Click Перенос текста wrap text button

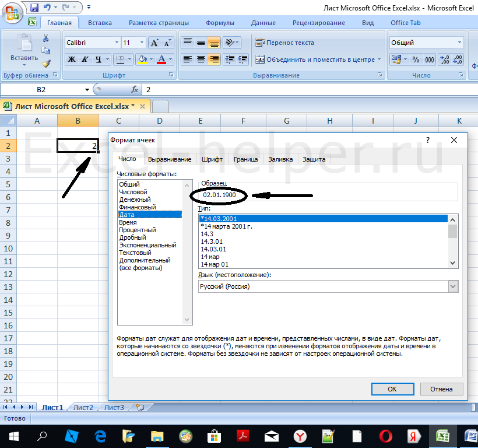[x=284, y=43]
